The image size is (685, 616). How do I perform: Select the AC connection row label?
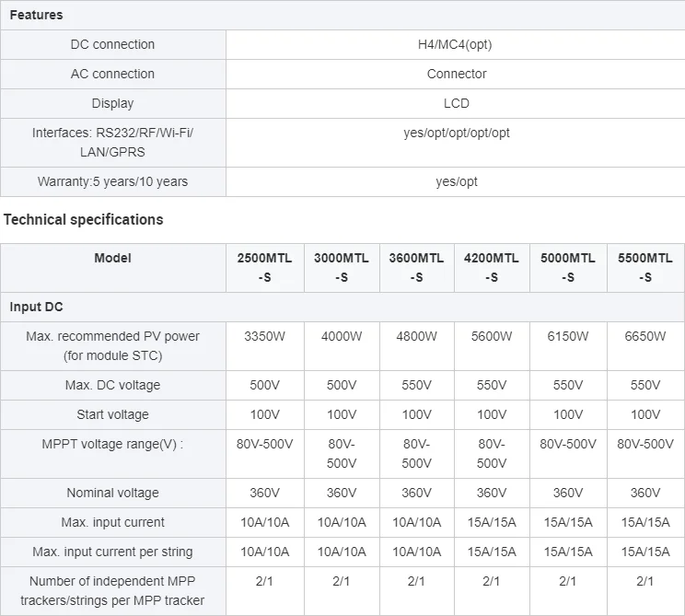112,74
